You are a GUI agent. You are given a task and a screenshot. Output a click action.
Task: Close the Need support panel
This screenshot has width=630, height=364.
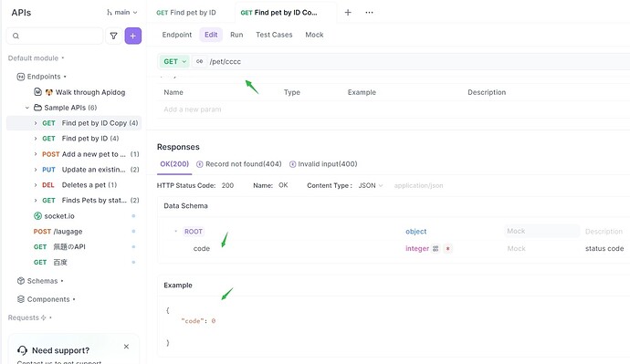pyautogui.click(x=126, y=347)
